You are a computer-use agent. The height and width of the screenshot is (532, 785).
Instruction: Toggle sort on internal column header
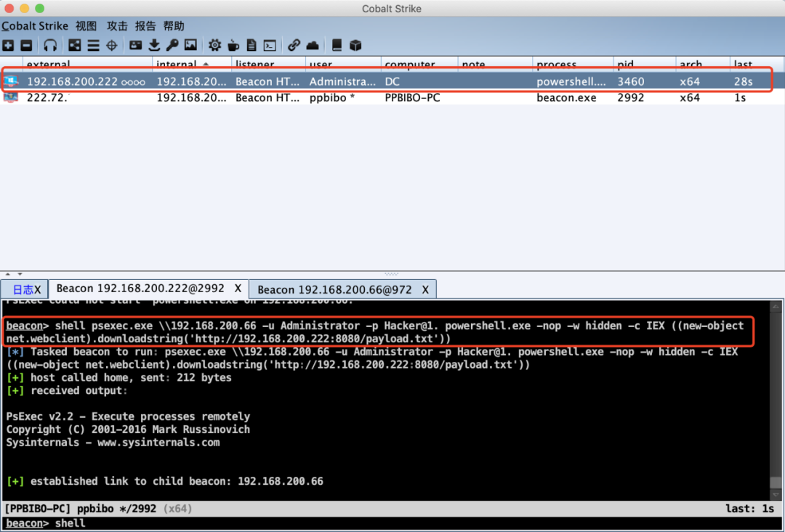[192, 63]
